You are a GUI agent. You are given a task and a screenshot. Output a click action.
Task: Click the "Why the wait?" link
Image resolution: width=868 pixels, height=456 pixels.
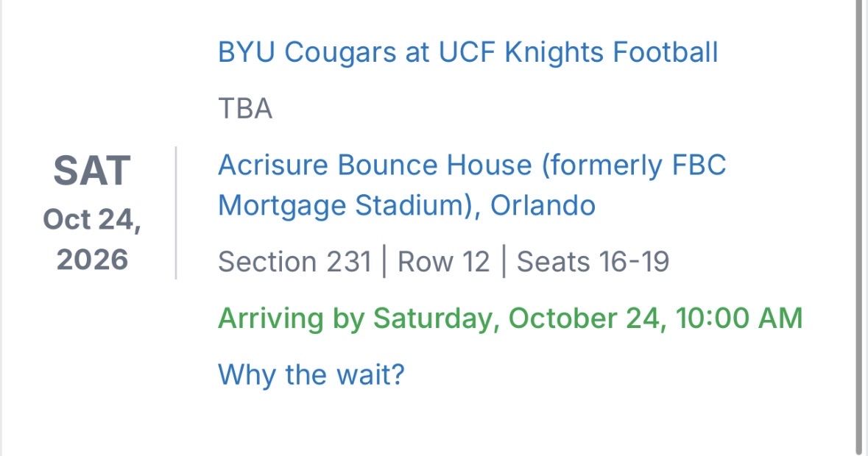tap(311, 375)
